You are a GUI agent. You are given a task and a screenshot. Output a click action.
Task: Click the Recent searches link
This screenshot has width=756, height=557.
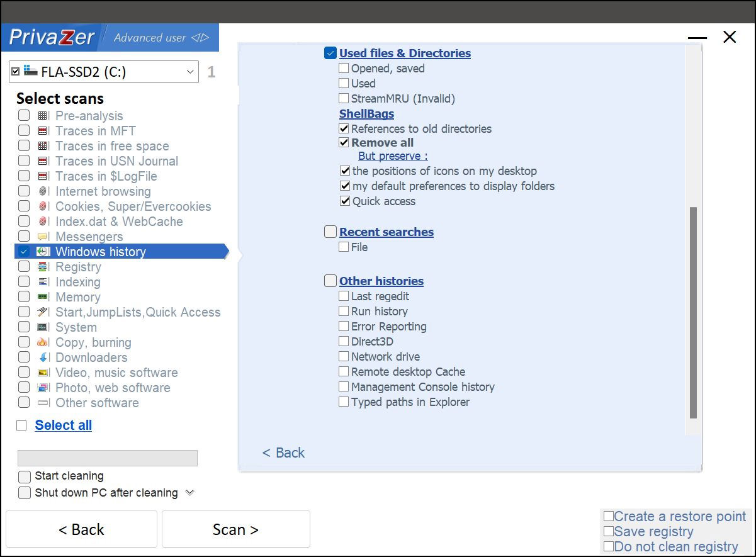tap(386, 232)
